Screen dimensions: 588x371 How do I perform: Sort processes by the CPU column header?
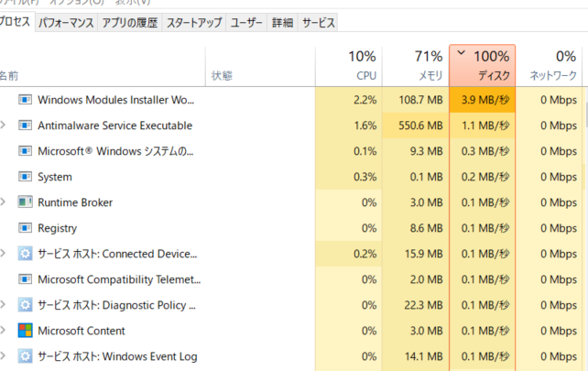(349, 66)
